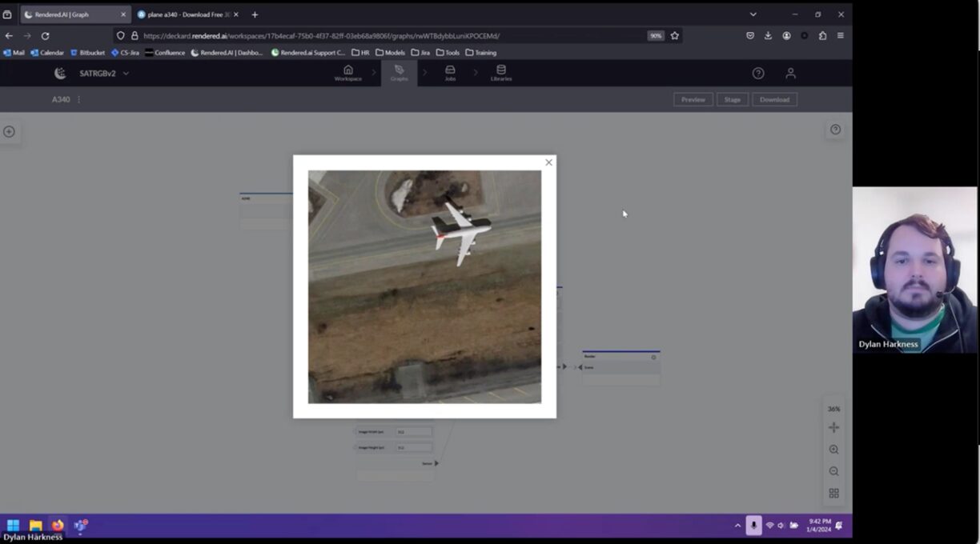Open the Calendar bookmark

[x=47, y=53]
